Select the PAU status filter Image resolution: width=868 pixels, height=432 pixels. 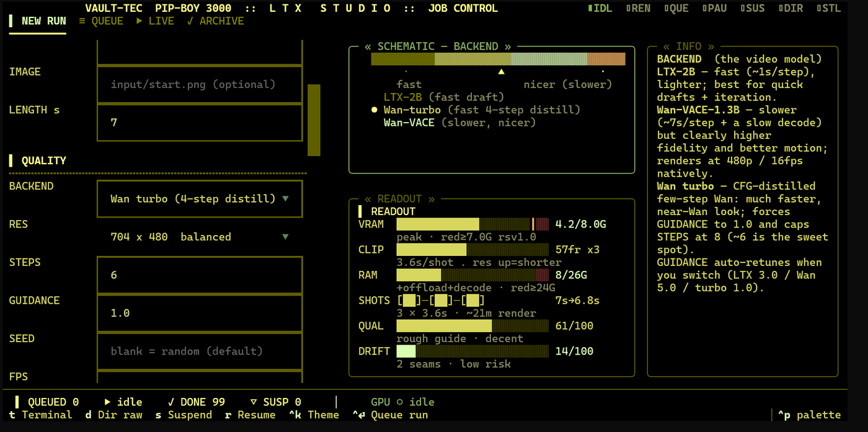[714, 9]
